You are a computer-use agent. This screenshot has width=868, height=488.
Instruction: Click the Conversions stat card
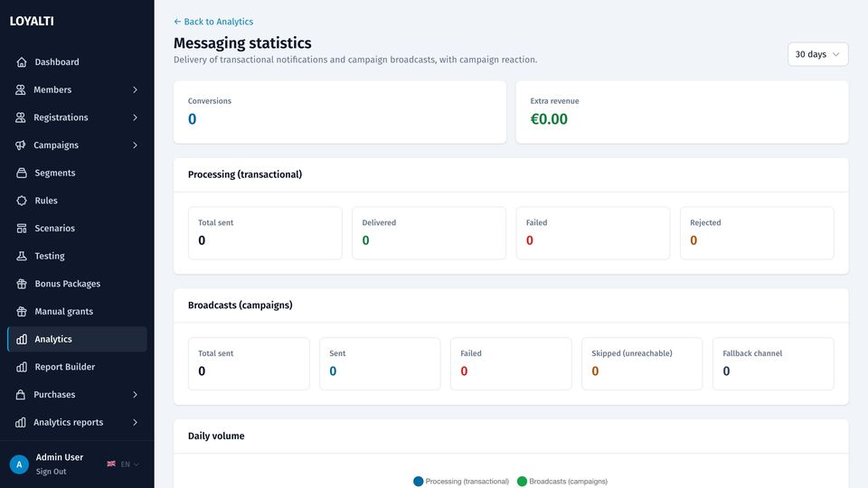[x=340, y=112]
